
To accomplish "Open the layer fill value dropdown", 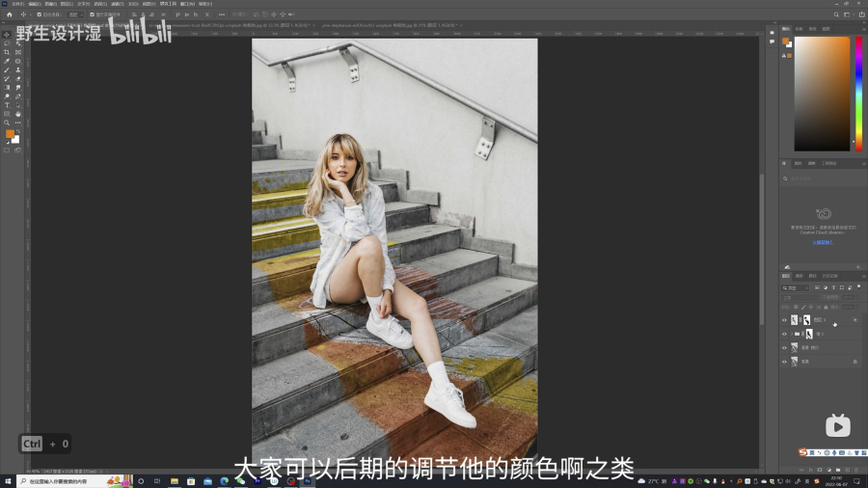I will coord(858,307).
